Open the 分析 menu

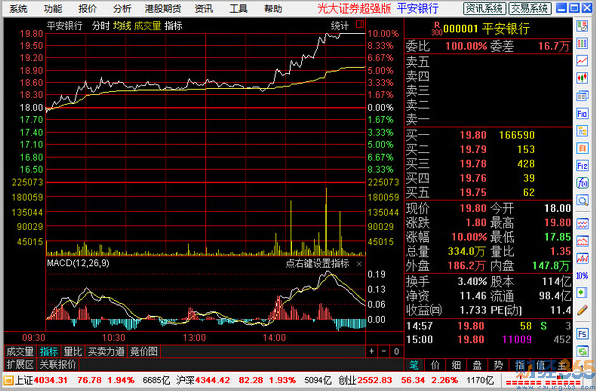tap(122, 8)
